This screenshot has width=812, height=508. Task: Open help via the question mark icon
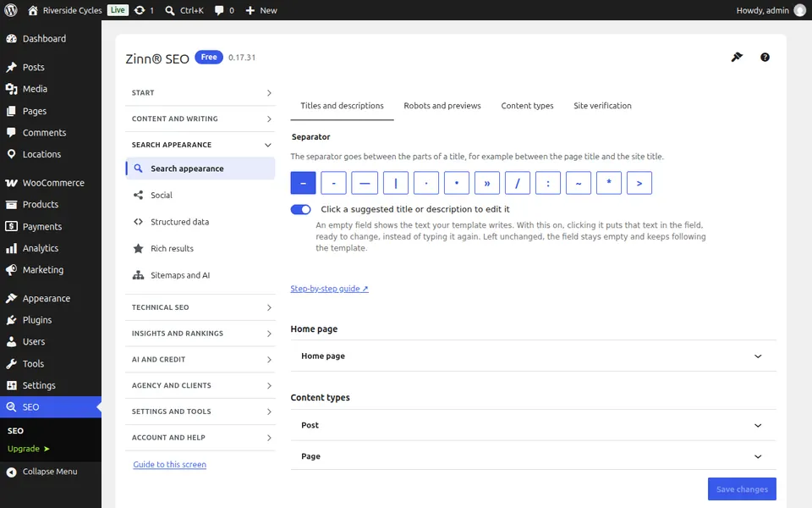click(765, 57)
